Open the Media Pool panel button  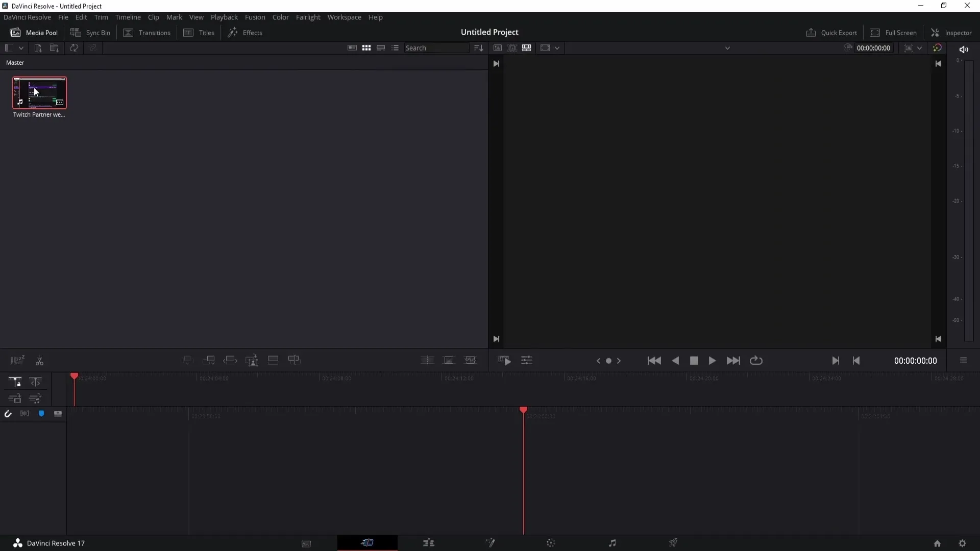(34, 33)
